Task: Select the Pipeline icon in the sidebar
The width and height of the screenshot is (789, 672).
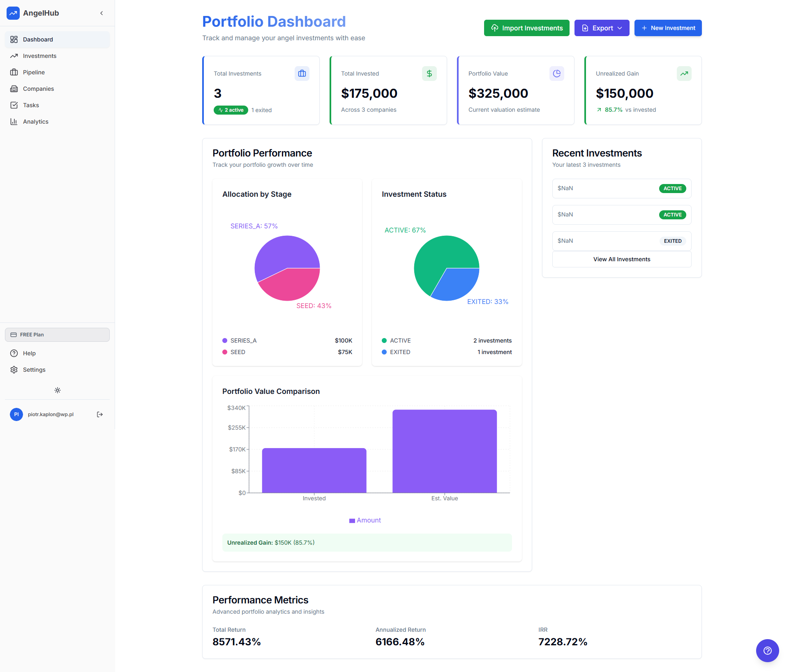Action: pyautogui.click(x=15, y=72)
